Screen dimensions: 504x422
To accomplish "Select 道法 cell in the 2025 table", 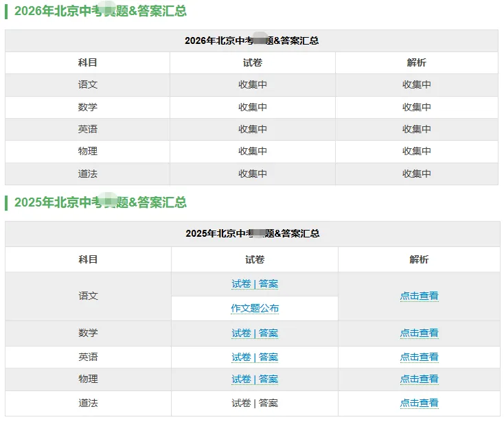I will (x=88, y=403).
